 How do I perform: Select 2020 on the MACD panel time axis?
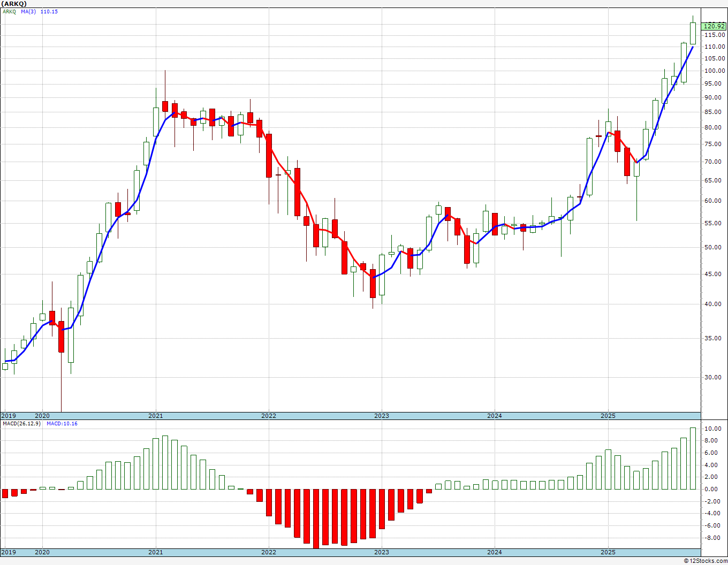(x=42, y=552)
